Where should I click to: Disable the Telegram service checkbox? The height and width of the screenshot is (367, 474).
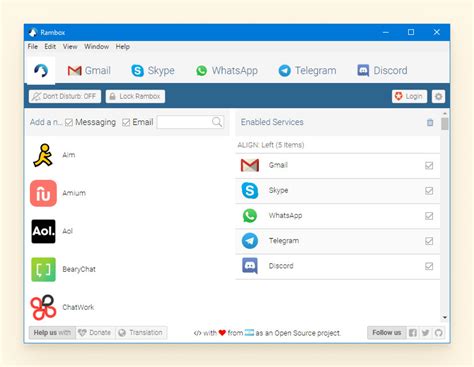pos(429,241)
